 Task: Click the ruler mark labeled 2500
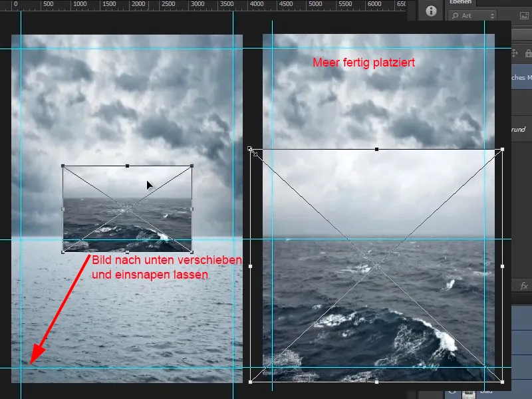tap(168, 4)
